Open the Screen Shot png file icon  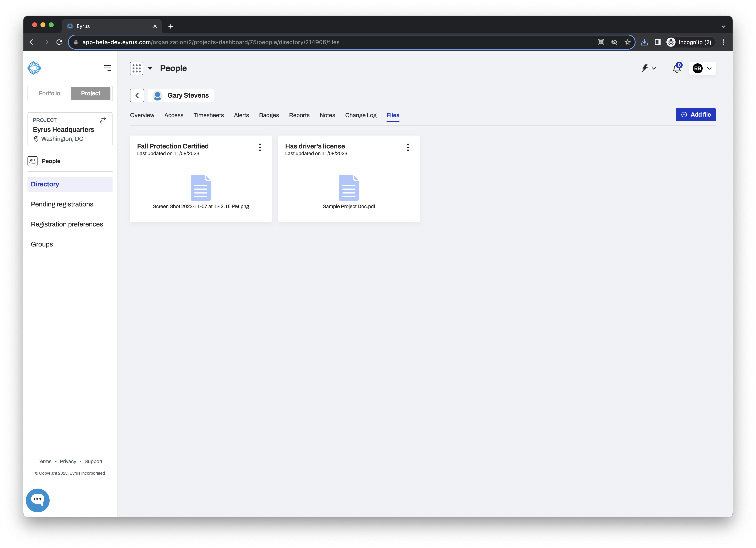tap(201, 188)
